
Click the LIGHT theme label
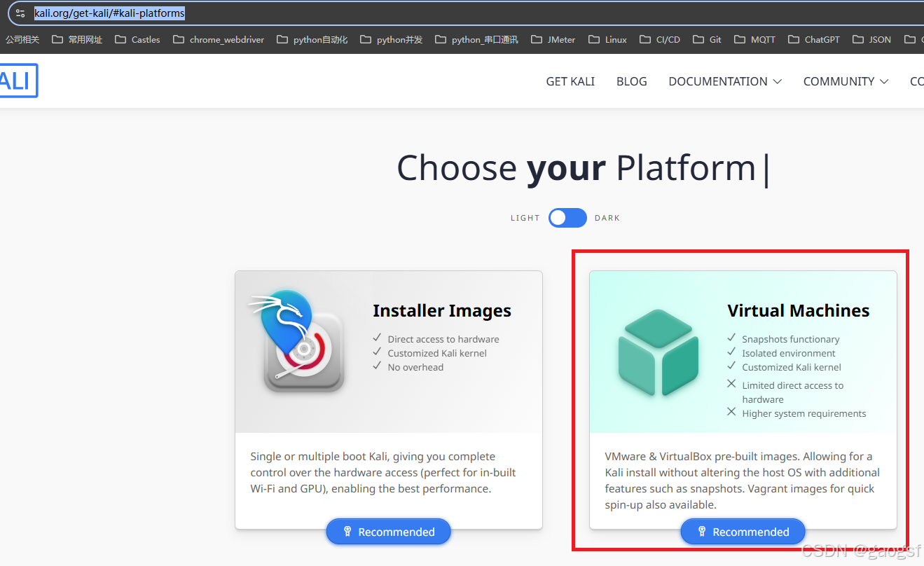[525, 218]
